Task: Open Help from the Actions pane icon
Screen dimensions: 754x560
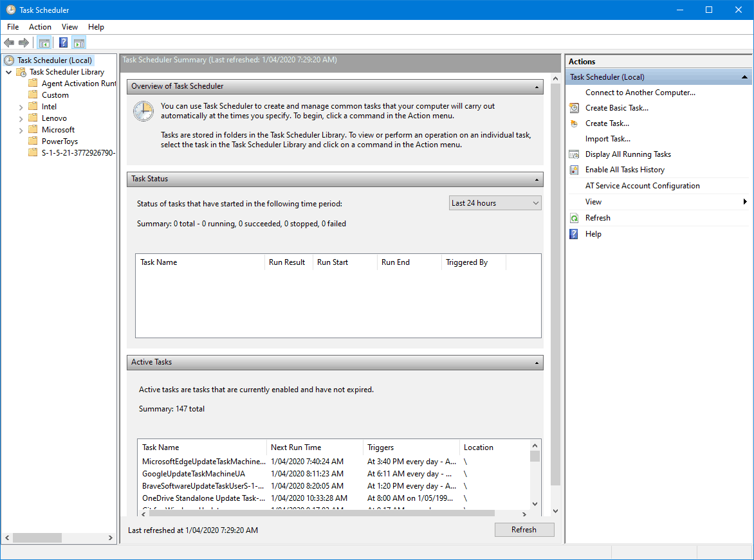Action: pos(573,233)
